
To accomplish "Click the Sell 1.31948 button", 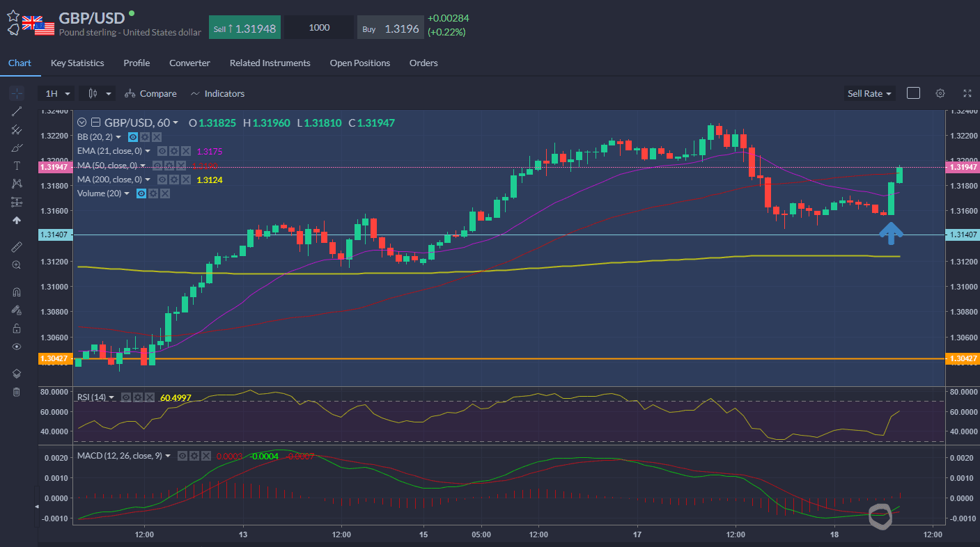I will tap(244, 28).
